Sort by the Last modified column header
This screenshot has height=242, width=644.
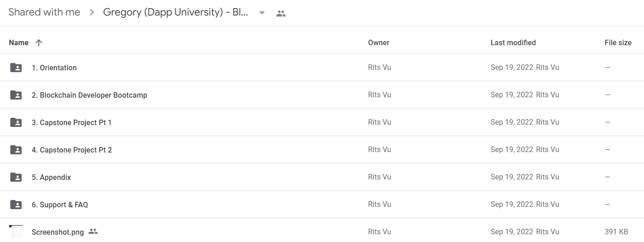513,42
